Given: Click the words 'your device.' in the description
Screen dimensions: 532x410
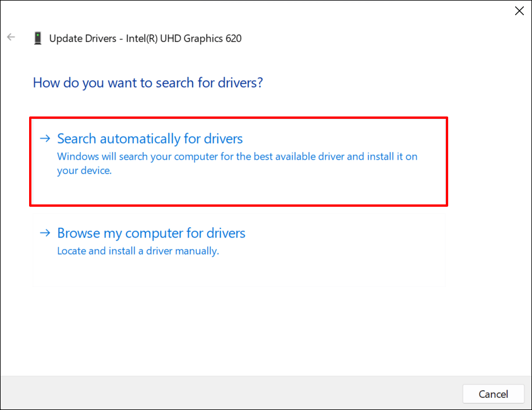Looking at the screenshot, I should pos(84,171).
